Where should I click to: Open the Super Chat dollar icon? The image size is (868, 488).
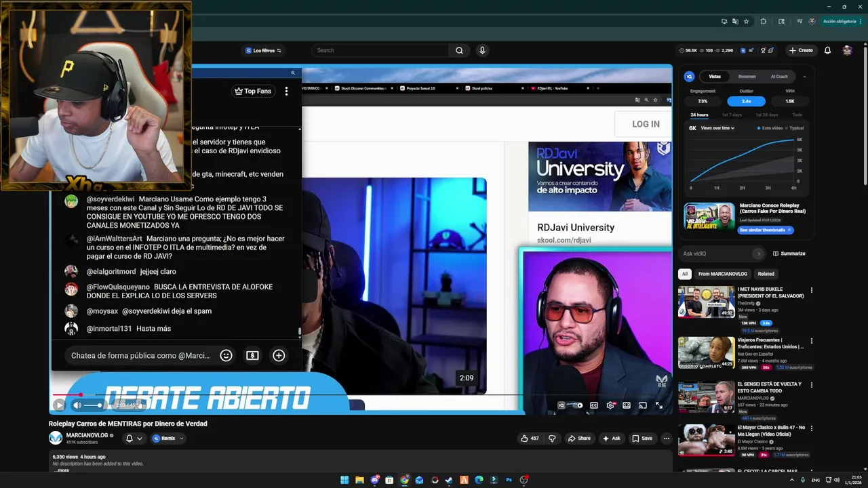(x=252, y=355)
